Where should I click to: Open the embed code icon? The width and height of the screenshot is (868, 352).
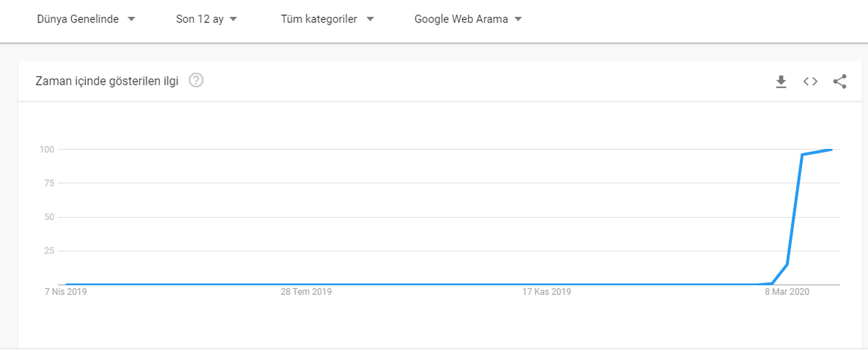click(x=810, y=82)
